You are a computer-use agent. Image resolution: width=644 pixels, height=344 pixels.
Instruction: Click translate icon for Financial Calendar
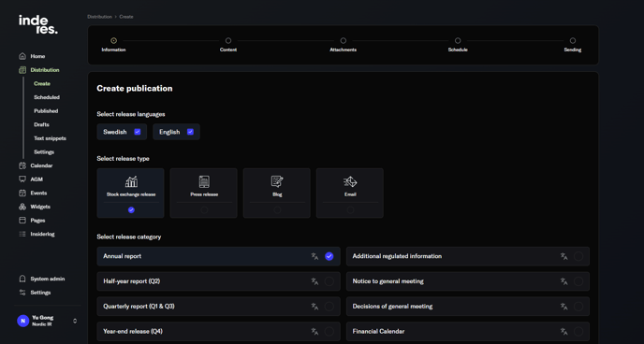tap(563, 331)
